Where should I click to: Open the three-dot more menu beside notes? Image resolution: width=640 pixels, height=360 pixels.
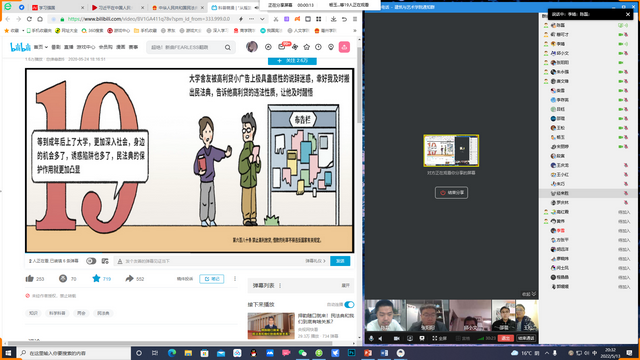click(235, 279)
